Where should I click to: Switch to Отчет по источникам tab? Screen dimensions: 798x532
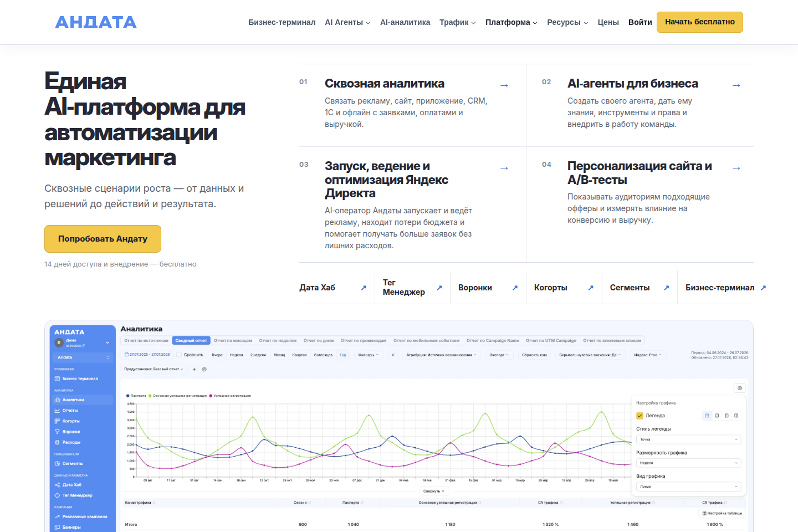[146, 340]
